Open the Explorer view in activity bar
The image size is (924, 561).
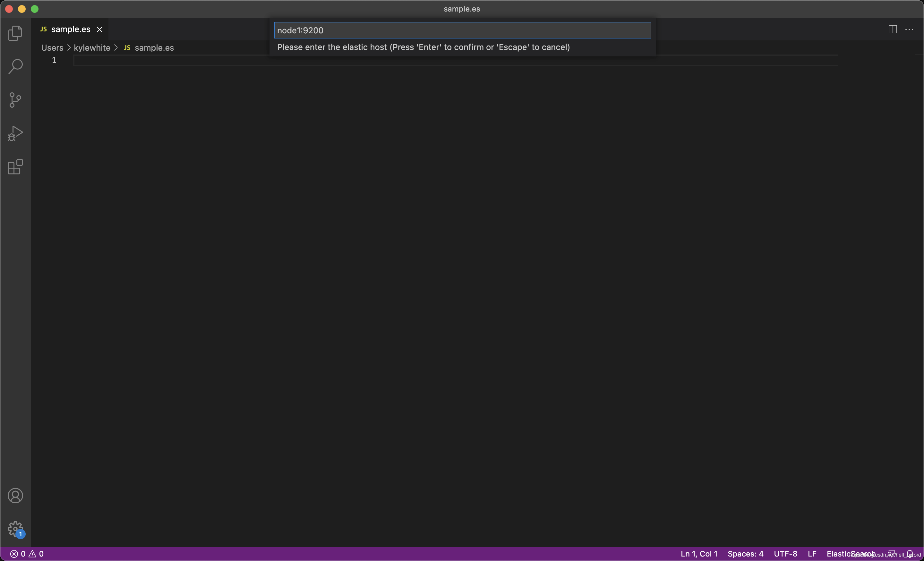tap(15, 33)
